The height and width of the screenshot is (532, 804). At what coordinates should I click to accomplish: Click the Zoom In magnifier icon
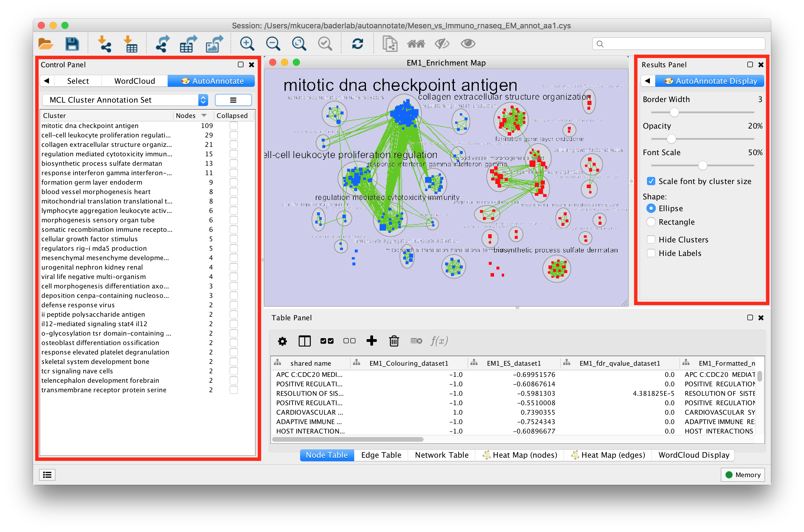click(247, 44)
